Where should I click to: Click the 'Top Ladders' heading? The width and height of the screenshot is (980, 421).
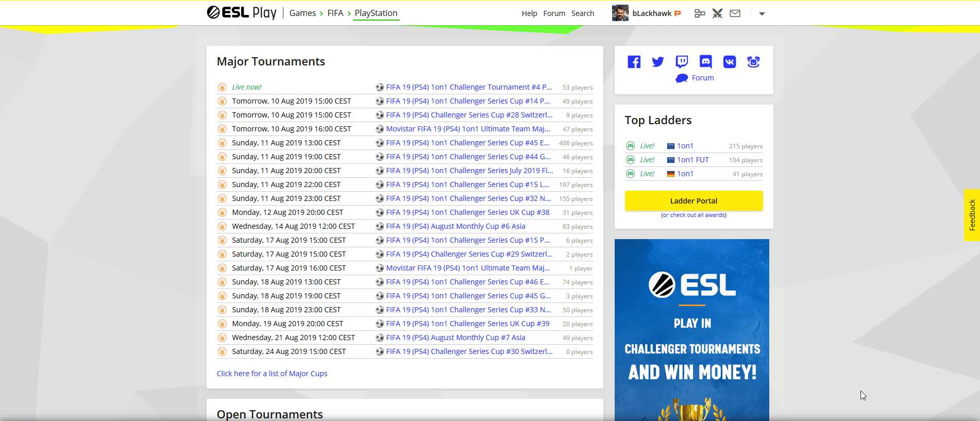(x=658, y=120)
